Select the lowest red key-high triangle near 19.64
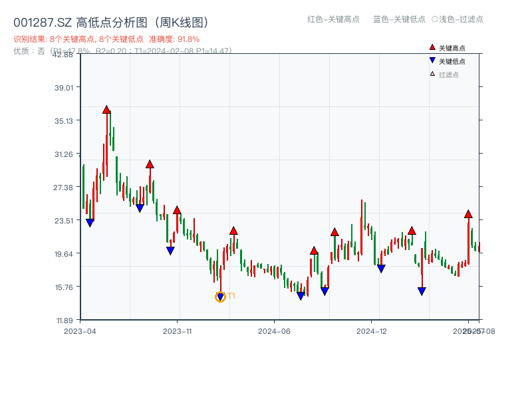Screen dimensions: 532x399 (314, 251)
